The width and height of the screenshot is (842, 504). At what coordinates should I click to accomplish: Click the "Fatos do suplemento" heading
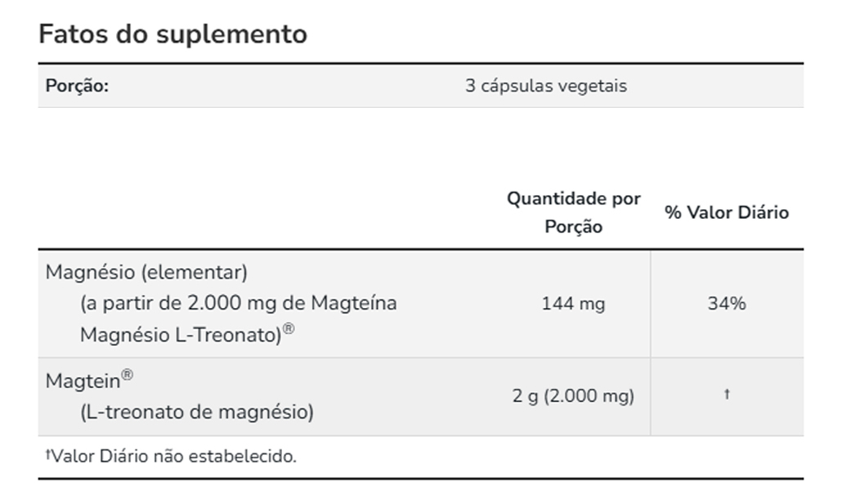pos(172,34)
